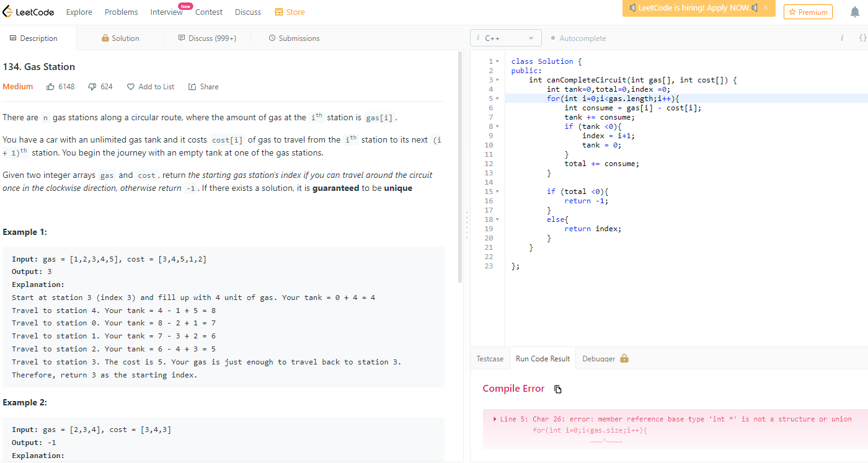Switch to the Testcase tab
Viewport: 868px width, 463px height.
pyautogui.click(x=490, y=358)
